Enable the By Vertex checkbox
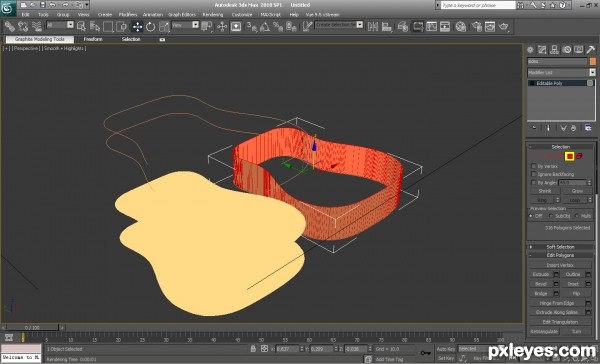600x364 pixels. click(533, 166)
